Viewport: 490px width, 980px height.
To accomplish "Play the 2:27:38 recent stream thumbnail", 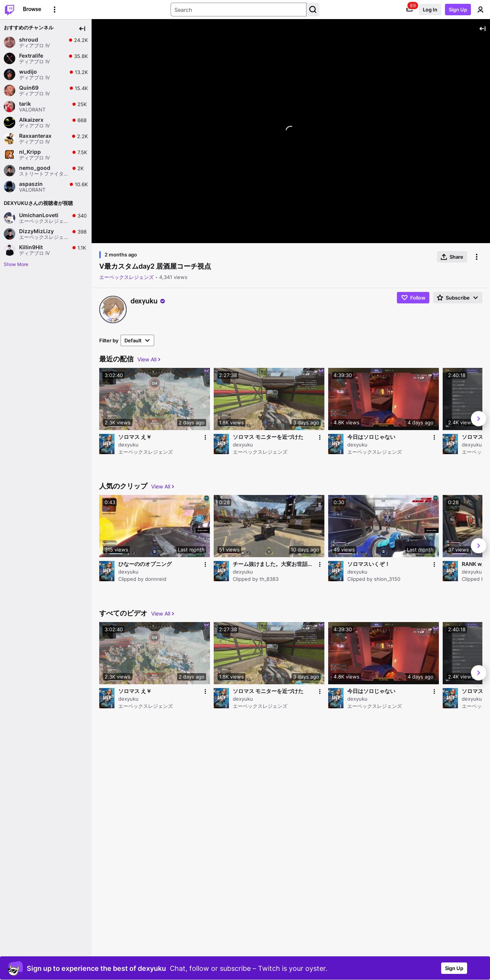I will [x=269, y=399].
